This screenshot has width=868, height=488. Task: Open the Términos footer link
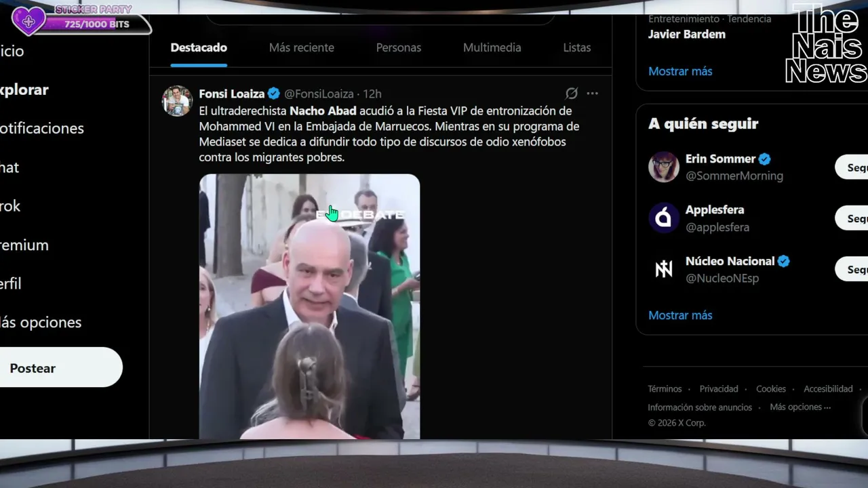tap(665, 389)
